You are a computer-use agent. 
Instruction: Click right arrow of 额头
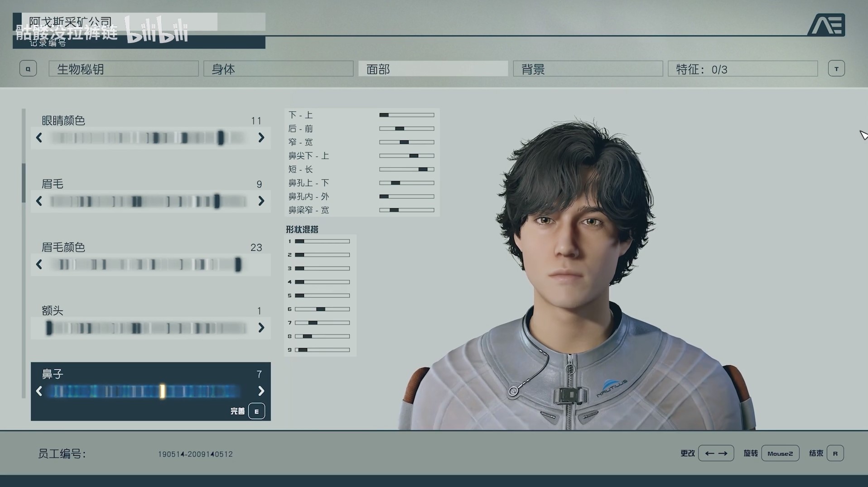tap(261, 328)
